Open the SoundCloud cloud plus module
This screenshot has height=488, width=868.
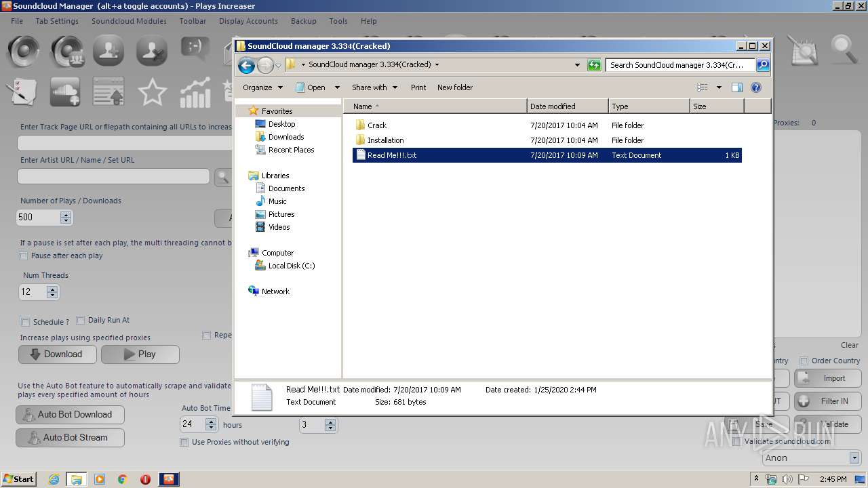point(65,92)
